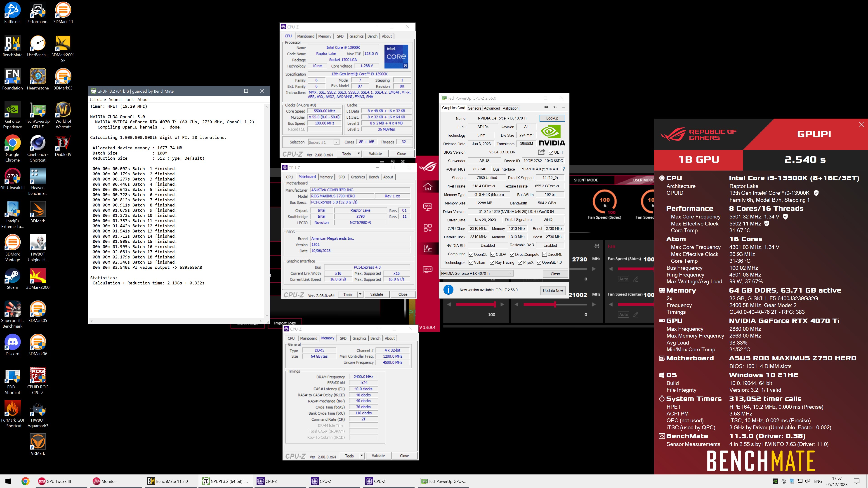The height and width of the screenshot is (488, 868).
Task: Click GPUPI vertical scrollbar down arrow
Action: click(x=267, y=315)
